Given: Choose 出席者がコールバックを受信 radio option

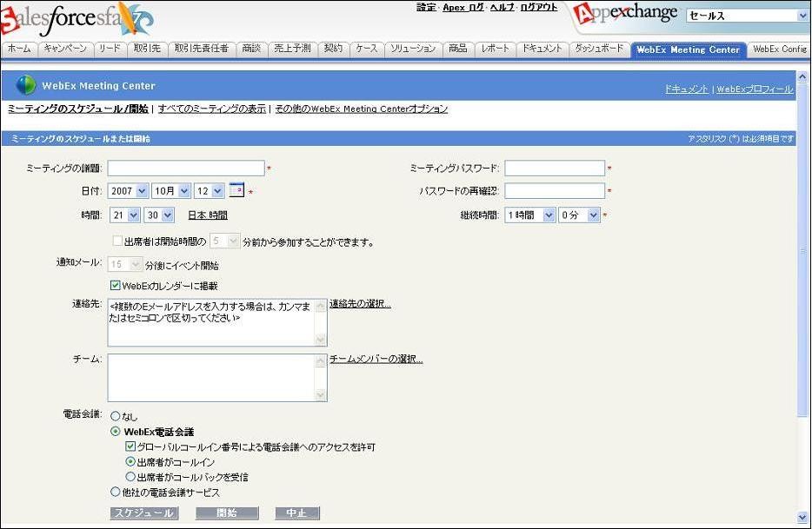Looking at the screenshot, I should [130, 476].
